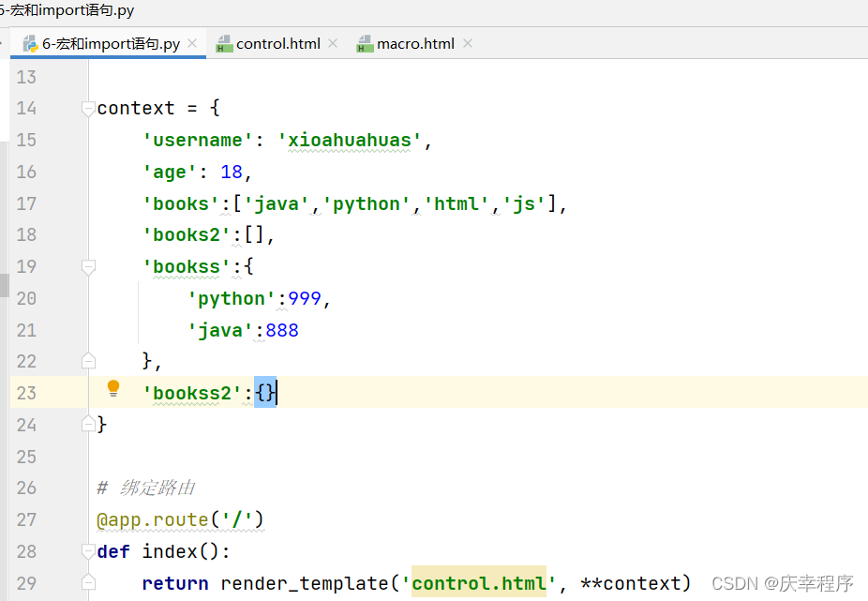
Task: Close the control.html tab
Action: pos(333,43)
